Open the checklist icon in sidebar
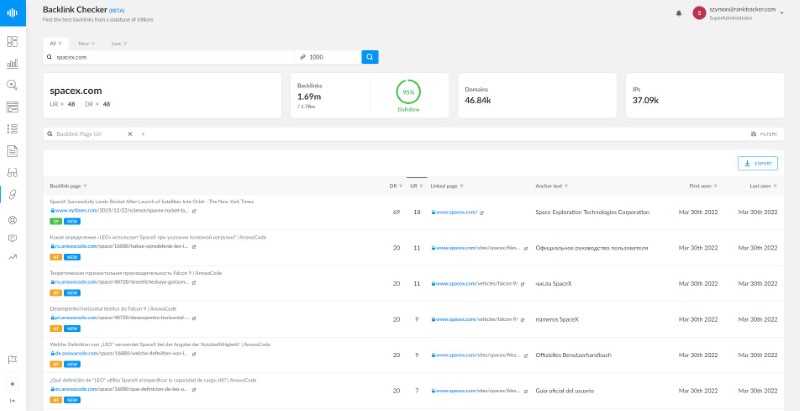This screenshot has width=800, height=411. (12, 129)
